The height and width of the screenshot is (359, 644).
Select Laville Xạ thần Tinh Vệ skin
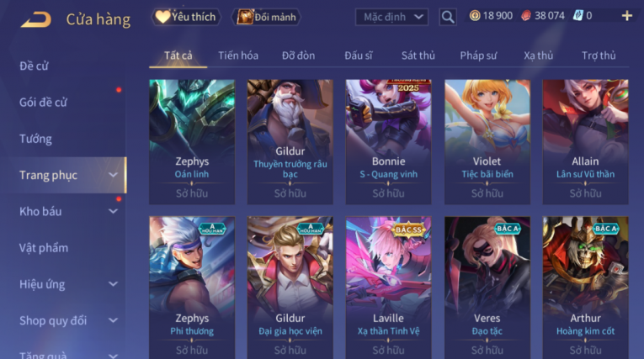(x=389, y=288)
